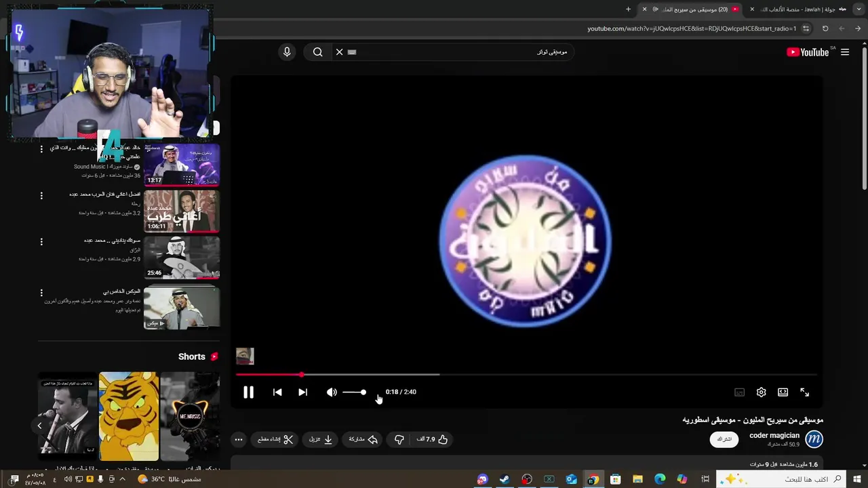Open Task View on the taskbar
This screenshot has height=488, width=868.
(705, 479)
